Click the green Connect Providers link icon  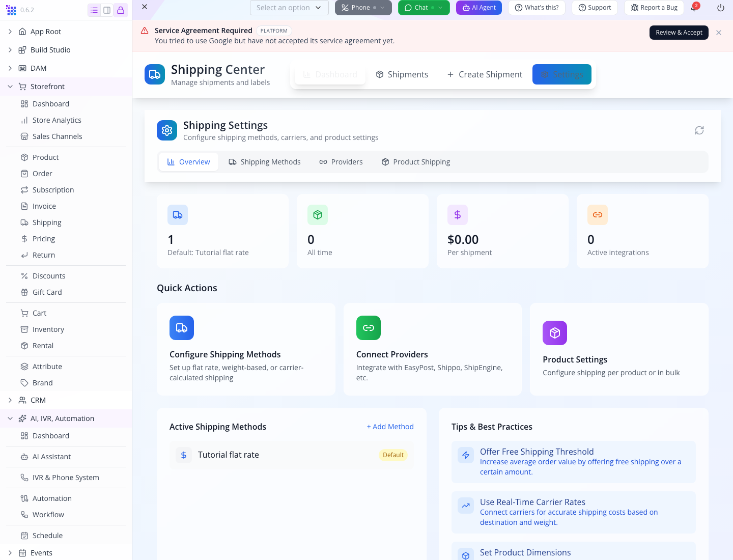click(369, 328)
